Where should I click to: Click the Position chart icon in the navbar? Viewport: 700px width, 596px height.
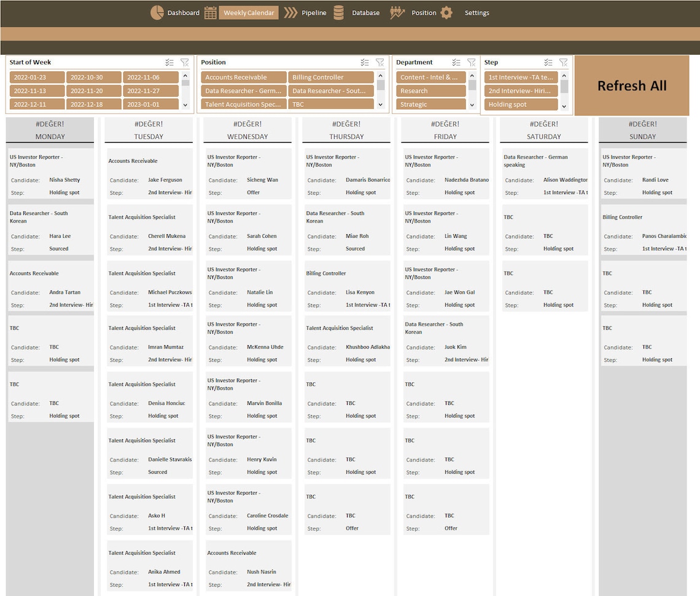(x=397, y=12)
